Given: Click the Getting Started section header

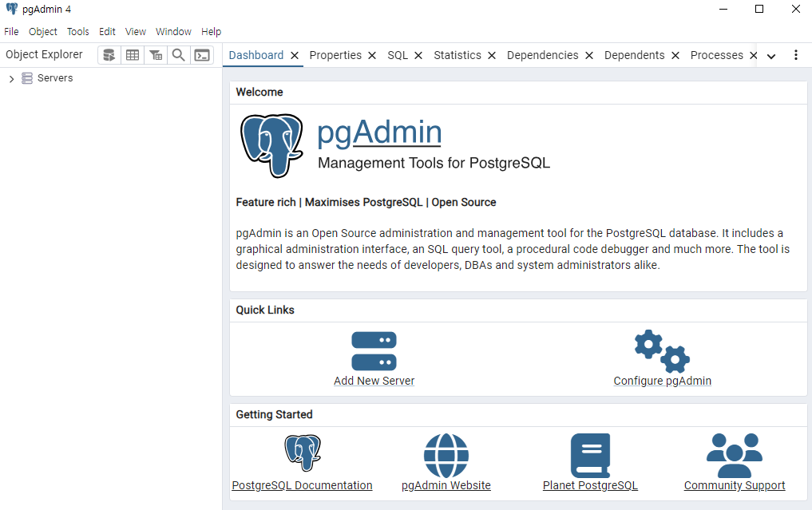Looking at the screenshot, I should pos(274,414).
